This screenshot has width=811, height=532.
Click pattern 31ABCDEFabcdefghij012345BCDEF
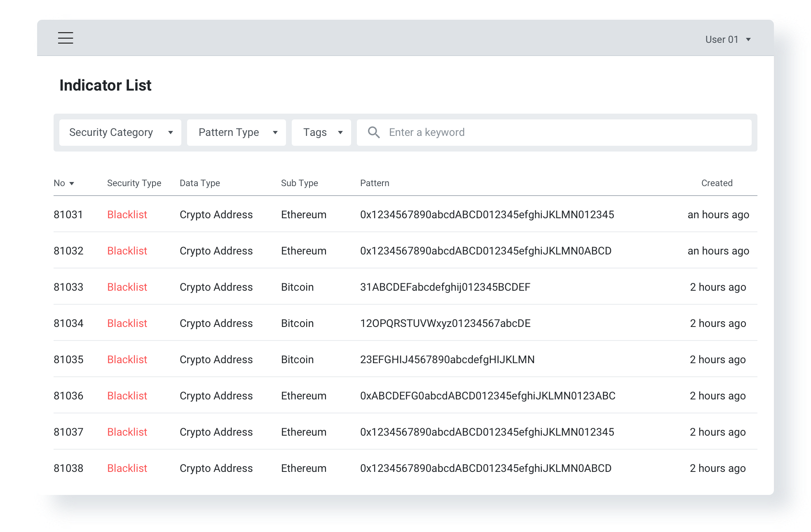click(445, 287)
